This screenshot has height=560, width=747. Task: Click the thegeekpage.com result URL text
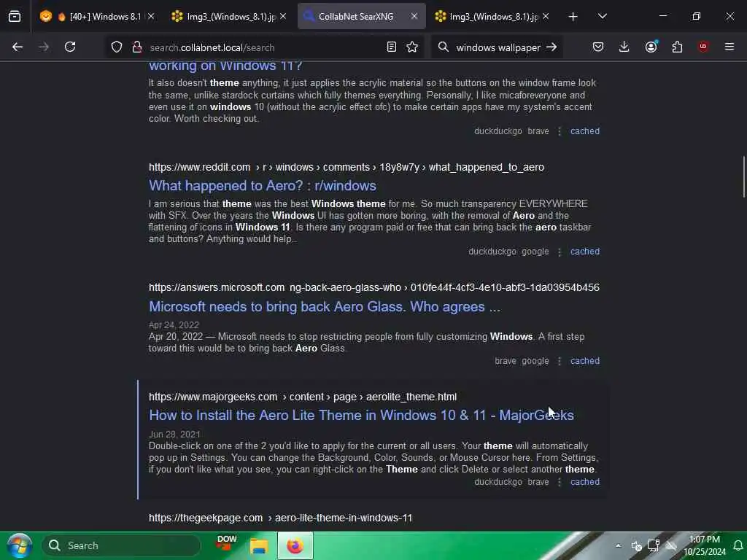click(280, 518)
